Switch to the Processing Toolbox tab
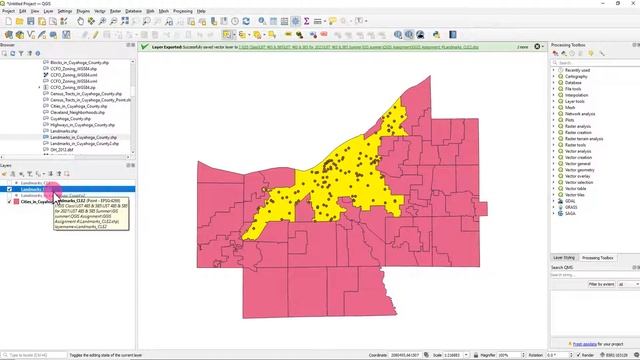 [x=598, y=258]
